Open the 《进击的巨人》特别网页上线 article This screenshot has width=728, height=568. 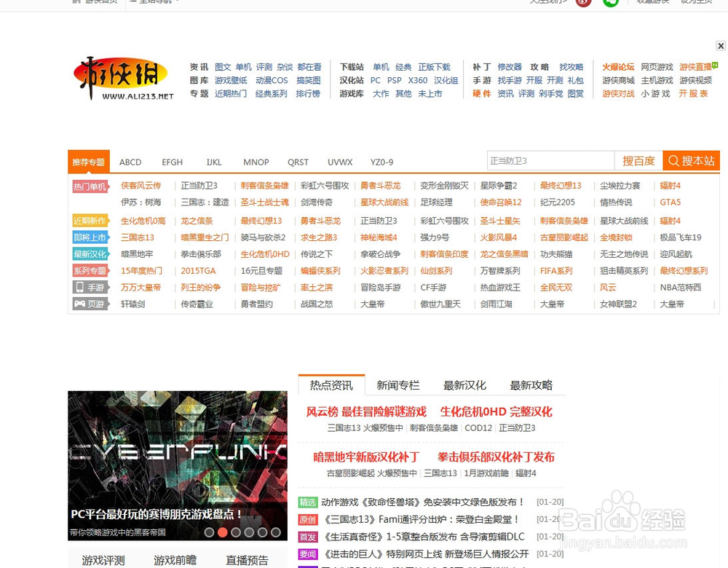[425, 554]
